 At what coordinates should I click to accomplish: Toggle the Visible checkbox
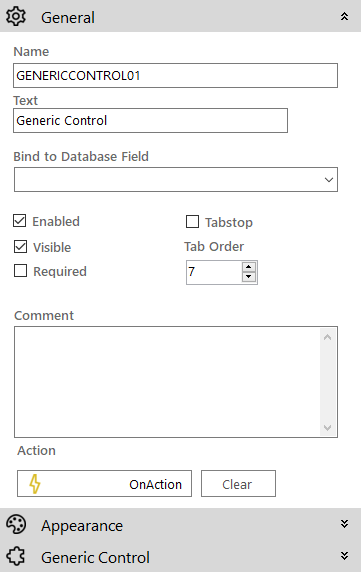pos(20,247)
